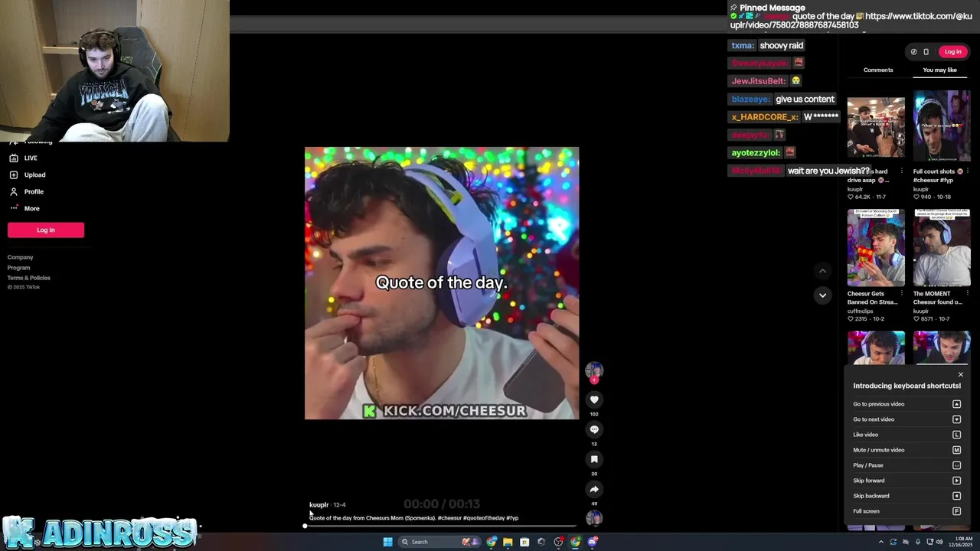980x551 pixels.
Task: Open the Windows Start menu
Action: pos(387,542)
